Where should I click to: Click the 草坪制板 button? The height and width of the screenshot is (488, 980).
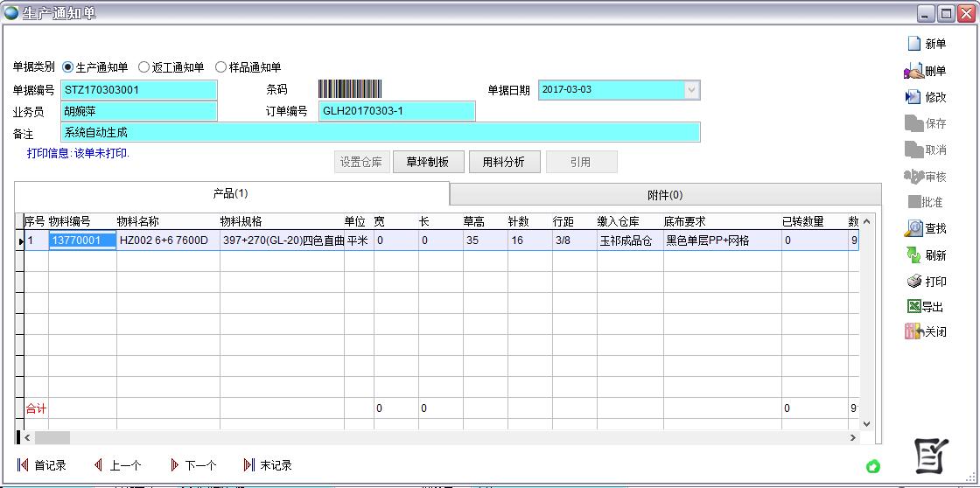pyautogui.click(x=428, y=162)
